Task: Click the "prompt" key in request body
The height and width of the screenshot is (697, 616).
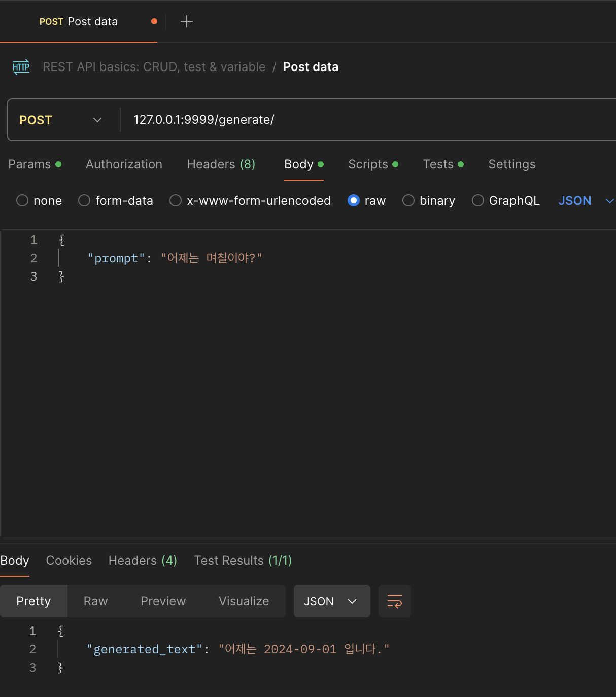Action: (x=116, y=258)
